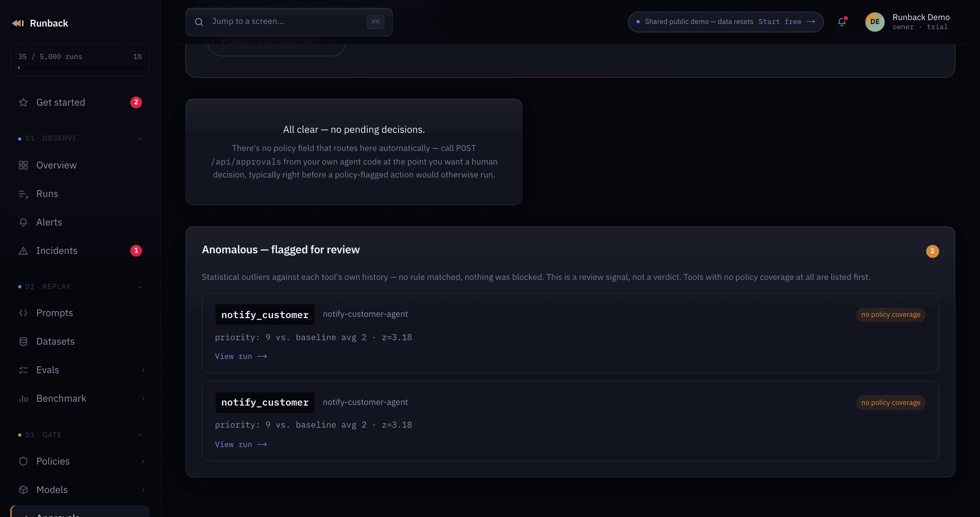The image size is (980, 517).
Task: Click the Start free link
Action: 787,22
